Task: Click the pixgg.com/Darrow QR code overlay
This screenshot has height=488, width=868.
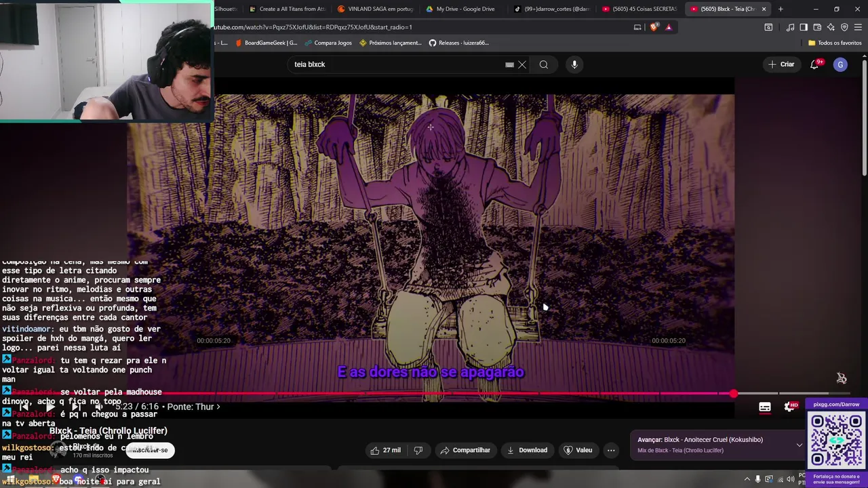Action: [836, 441]
